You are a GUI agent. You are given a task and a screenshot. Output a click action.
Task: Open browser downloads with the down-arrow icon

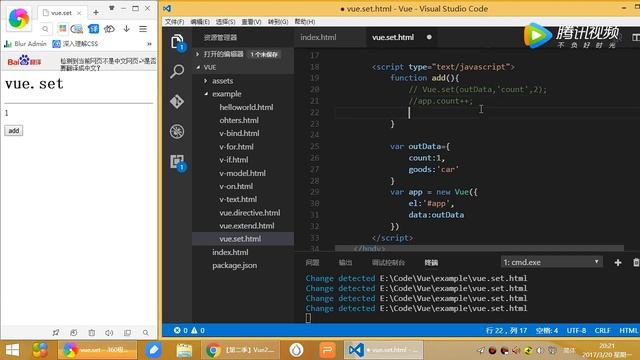pyautogui.click(x=127, y=29)
